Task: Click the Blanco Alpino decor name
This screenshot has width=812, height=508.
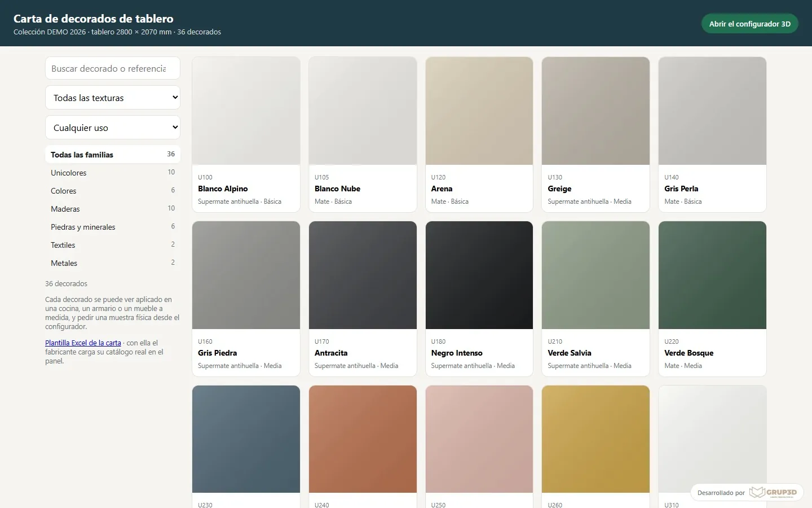Action: tap(223, 189)
